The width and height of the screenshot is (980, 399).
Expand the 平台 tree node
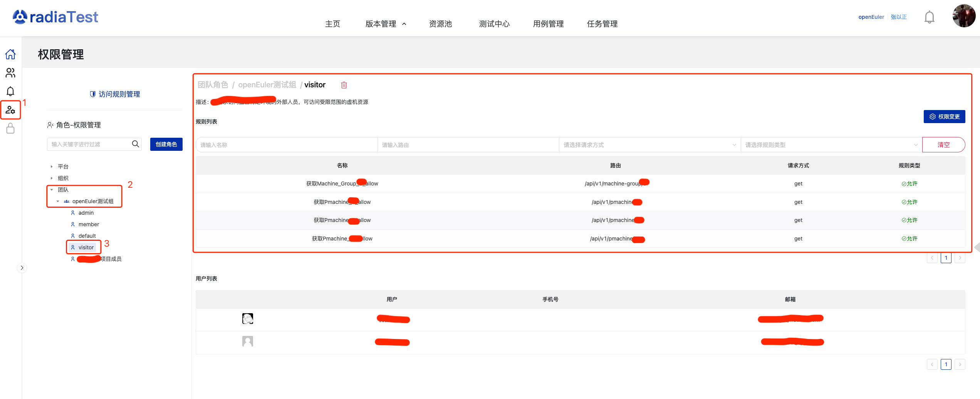coord(52,167)
